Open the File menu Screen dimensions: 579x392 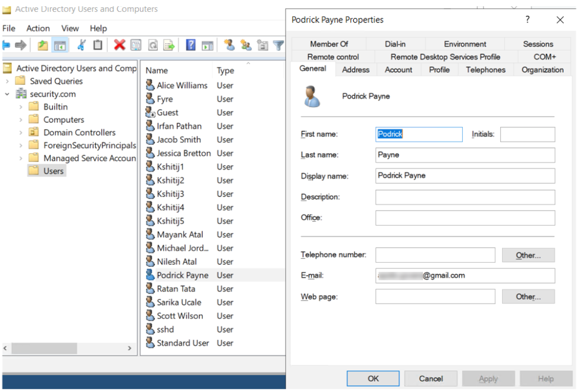tap(9, 29)
